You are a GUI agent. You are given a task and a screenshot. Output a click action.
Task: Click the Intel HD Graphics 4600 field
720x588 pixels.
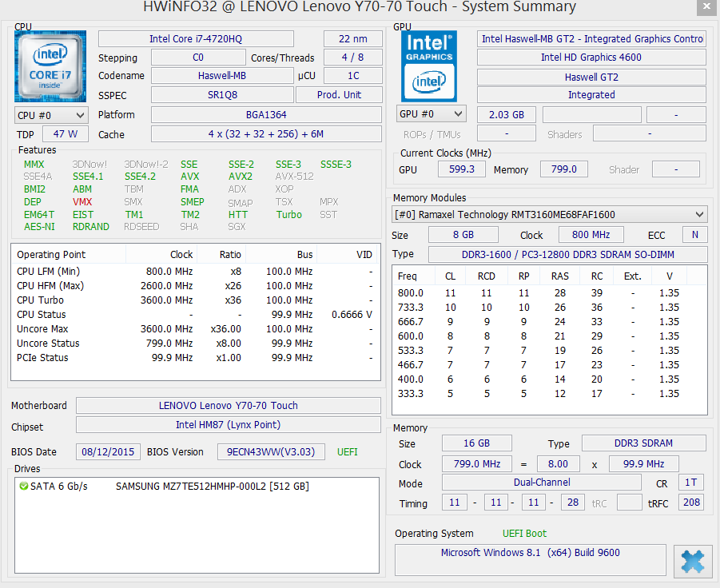tap(591, 58)
